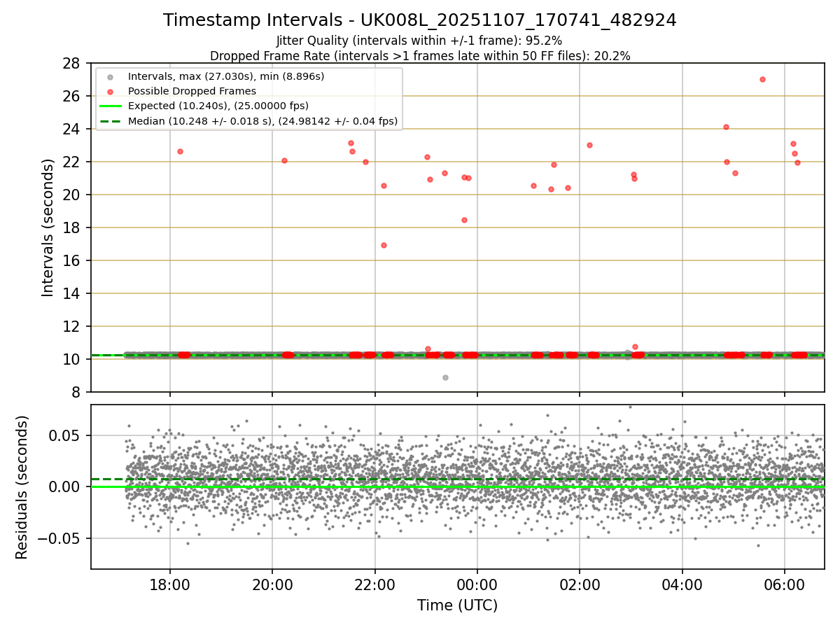Select the 18:00 x-axis tick label
This screenshot has height=630, width=840.
tap(170, 584)
